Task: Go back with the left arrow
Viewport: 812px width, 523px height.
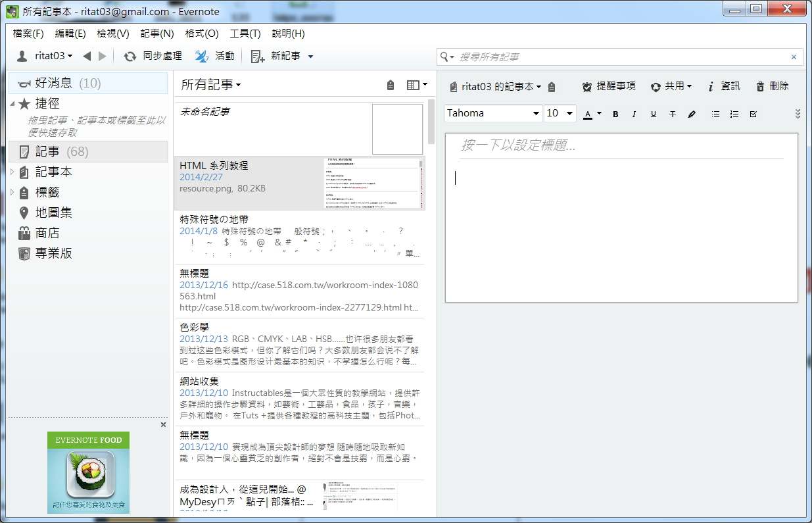Action: [87, 57]
